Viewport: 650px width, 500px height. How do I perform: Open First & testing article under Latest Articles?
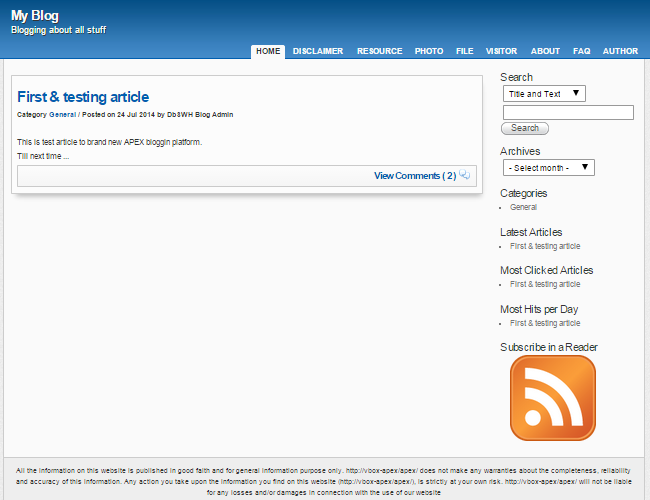point(545,246)
